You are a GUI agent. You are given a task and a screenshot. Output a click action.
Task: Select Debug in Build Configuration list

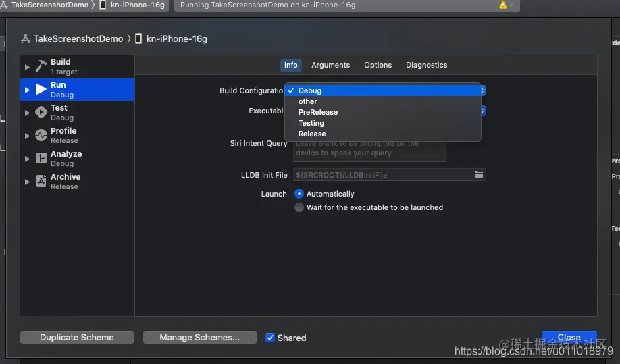pos(383,90)
